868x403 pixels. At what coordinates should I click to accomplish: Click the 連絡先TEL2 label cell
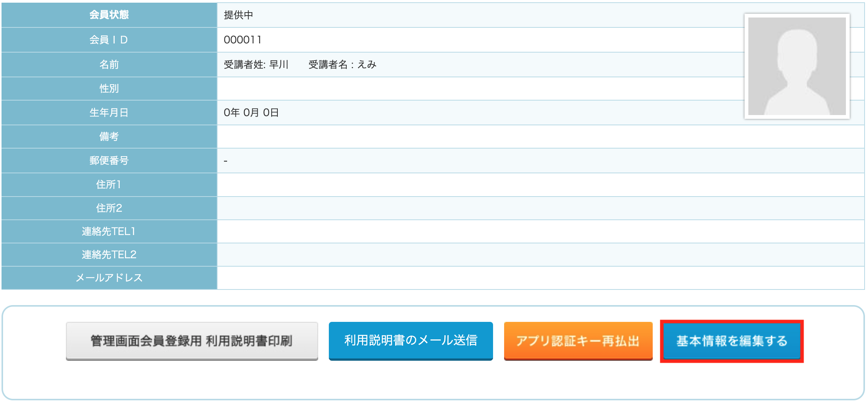pos(109,254)
